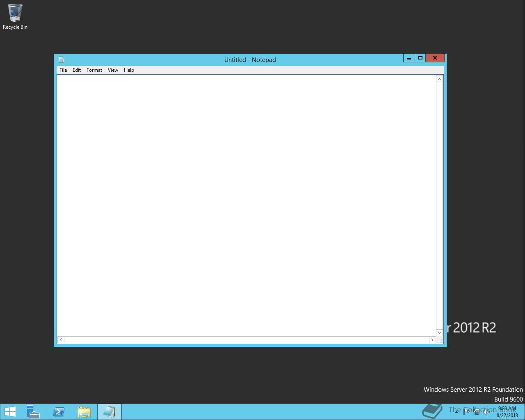The height and width of the screenshot is (420, 525).
Task: Click the horizontal scrollbar left arrow
Action: pos(61,340)
